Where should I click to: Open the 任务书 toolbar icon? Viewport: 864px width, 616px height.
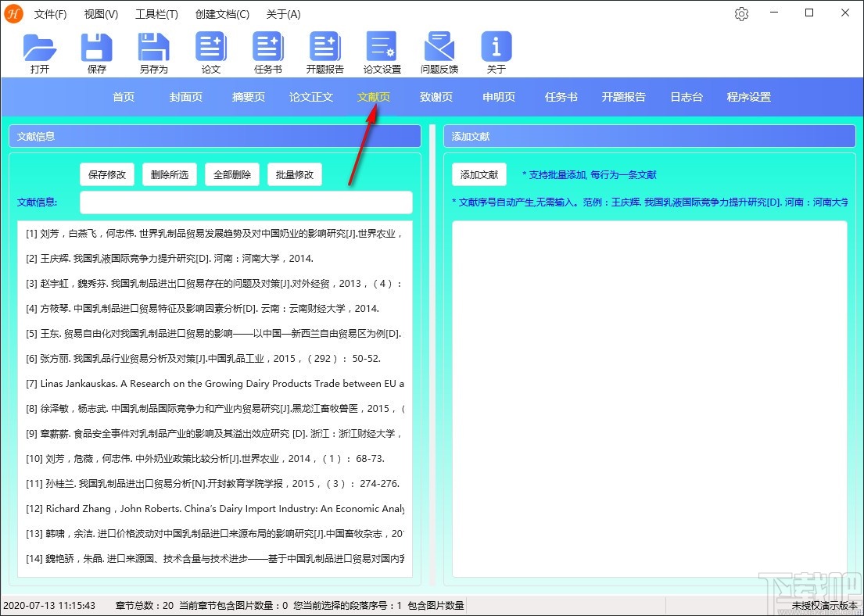(267, 51)
